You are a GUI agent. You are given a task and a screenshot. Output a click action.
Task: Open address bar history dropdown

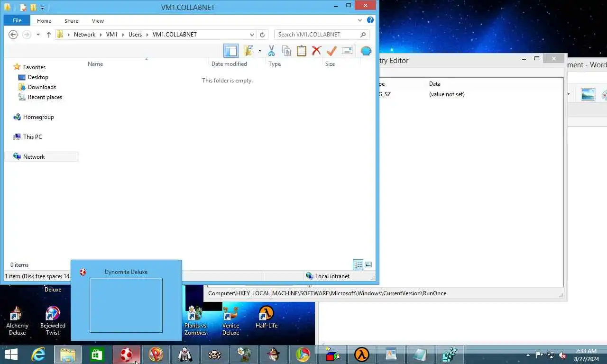pyautogui.click(x=252, y=34)
